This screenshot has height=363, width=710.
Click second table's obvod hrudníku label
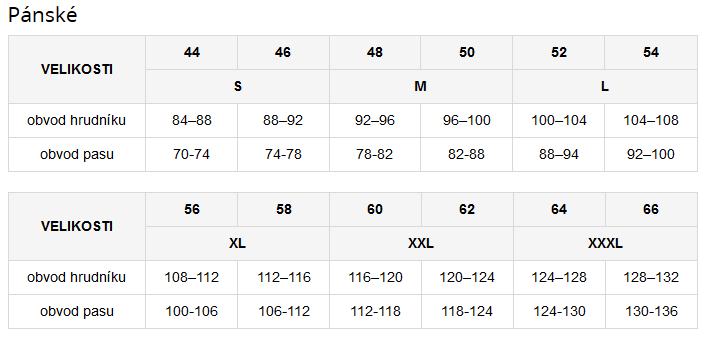pos(77,277)
